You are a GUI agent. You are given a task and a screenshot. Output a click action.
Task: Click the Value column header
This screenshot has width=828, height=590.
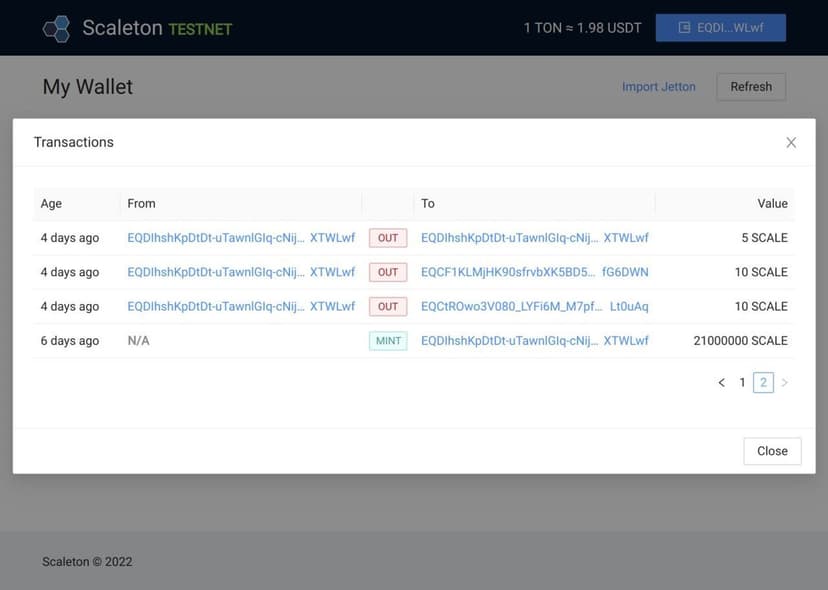(772, 204)
